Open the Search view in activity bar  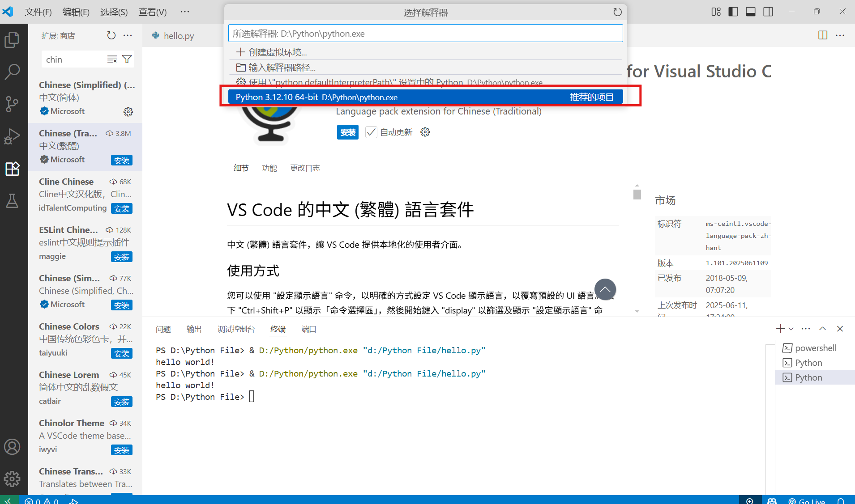click(12, 72)
